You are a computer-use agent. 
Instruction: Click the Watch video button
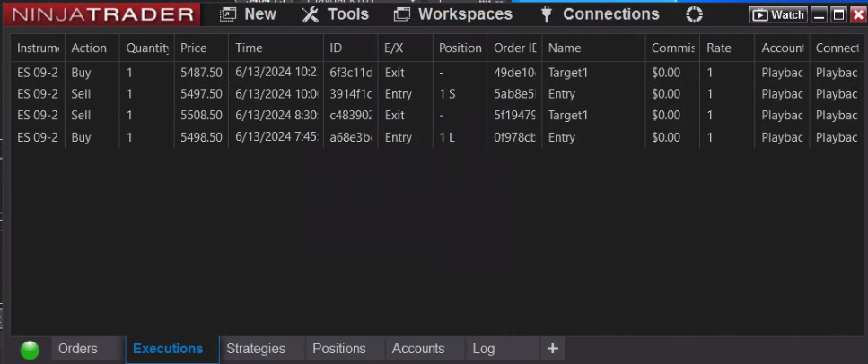coord(778,14)
